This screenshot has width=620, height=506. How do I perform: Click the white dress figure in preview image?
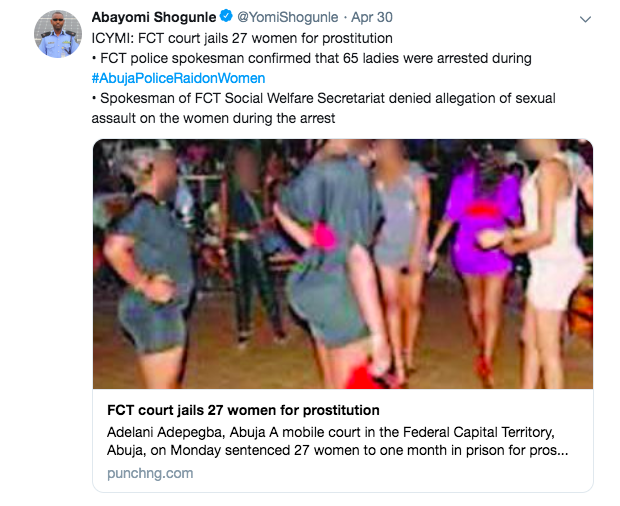pos(553,237)
